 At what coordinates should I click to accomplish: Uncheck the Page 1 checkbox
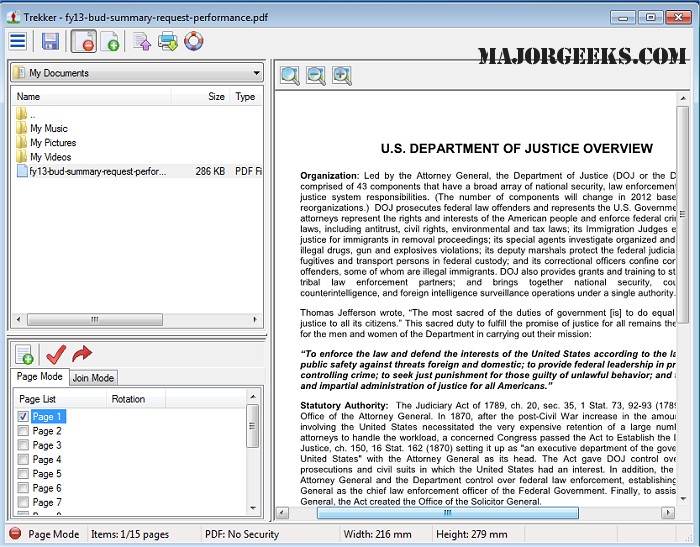[23, 417]
